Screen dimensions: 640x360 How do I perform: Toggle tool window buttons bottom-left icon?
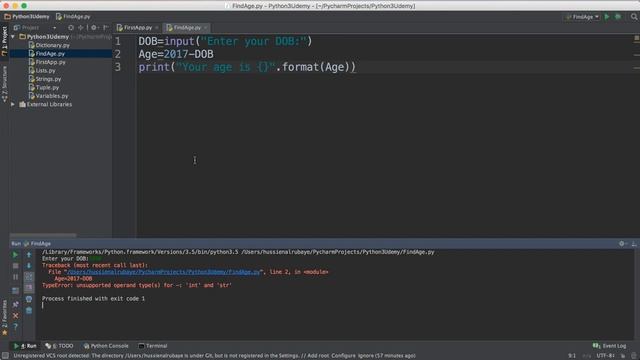click(x=5, y=356)
